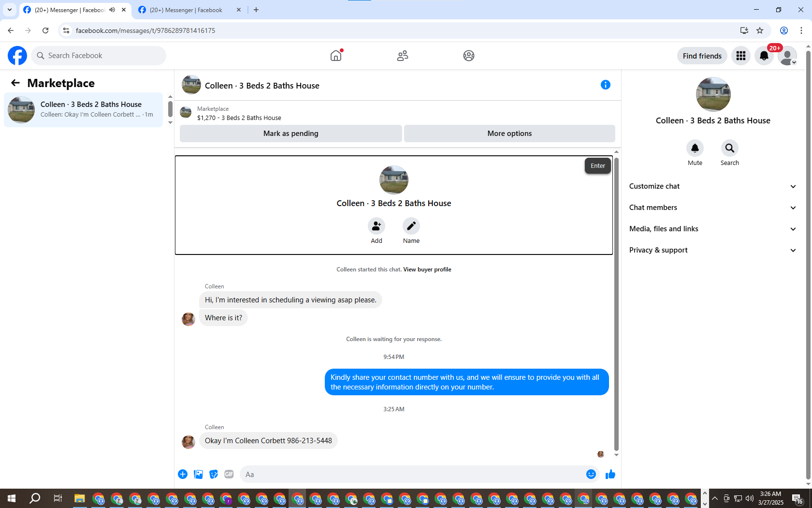Mute the conversation with bell icon
Viewport: 812px width, 508px height.
[x=695, y=148]
